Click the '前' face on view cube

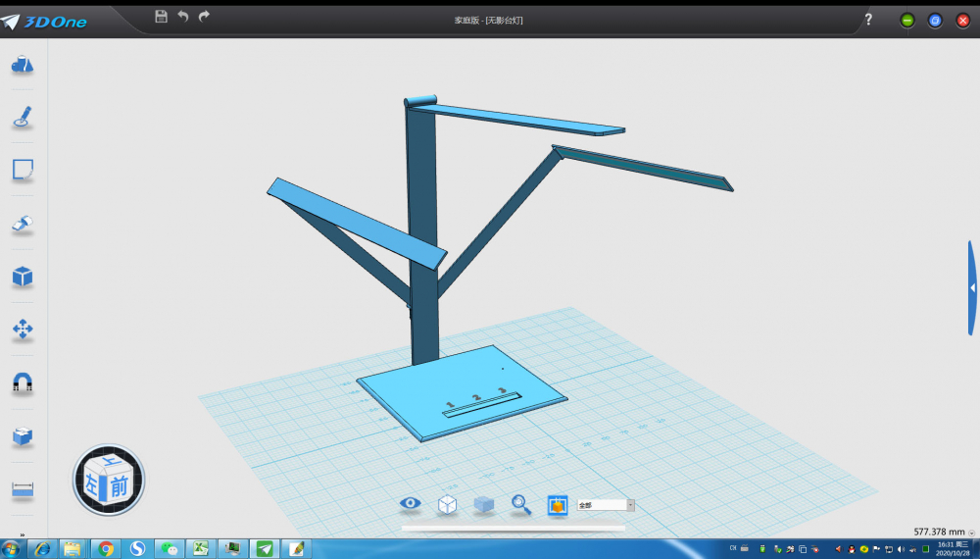tap(119, 485)
